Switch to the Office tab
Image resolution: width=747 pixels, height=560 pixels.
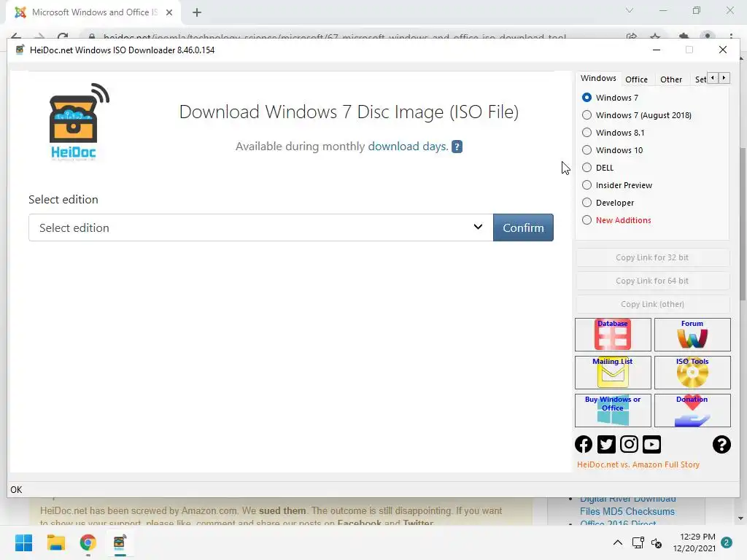pos(636,79)
